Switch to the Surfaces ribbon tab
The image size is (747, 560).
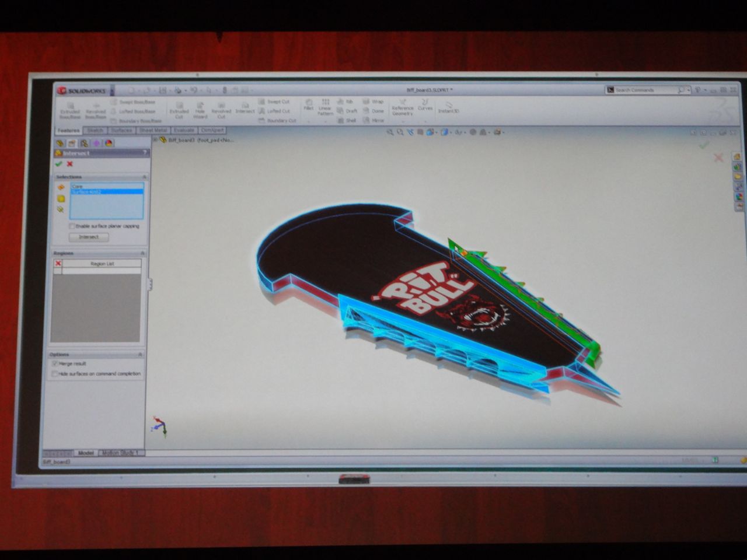(121, 131)
